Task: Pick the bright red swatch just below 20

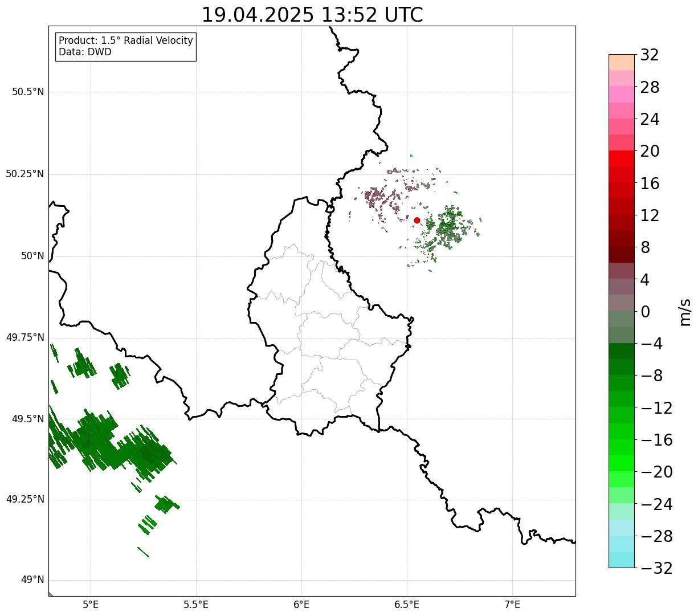Action: 621,158
